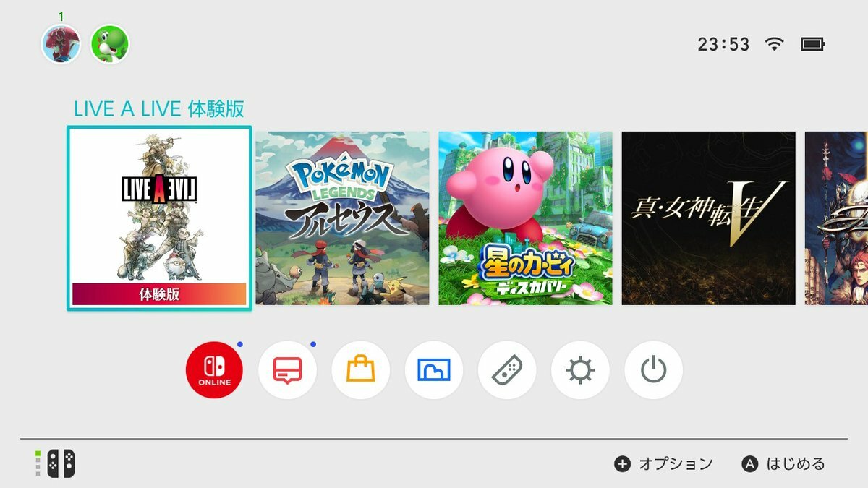Screen dimensions: 868x488
Task: Open the first user profile avatar
Action: click(x=61, y=44)
